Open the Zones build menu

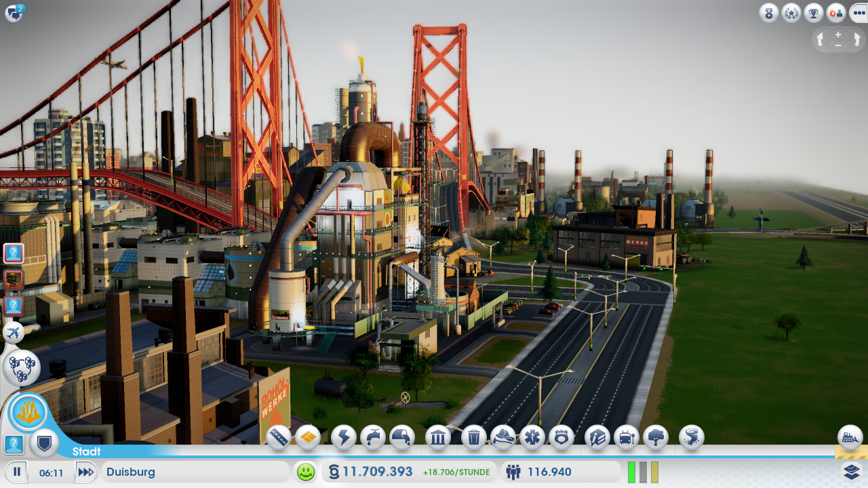(308, 438)
